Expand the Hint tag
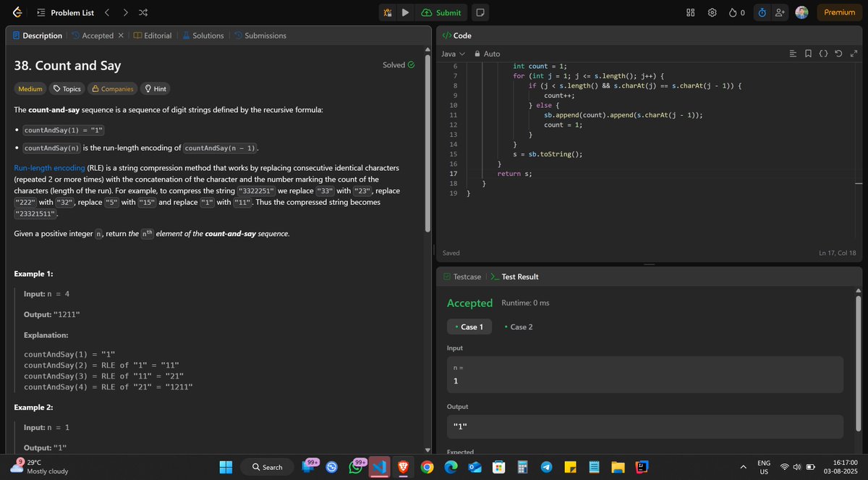Image resolution: width=868 pixels, height=480 pixels. point(156,88)
